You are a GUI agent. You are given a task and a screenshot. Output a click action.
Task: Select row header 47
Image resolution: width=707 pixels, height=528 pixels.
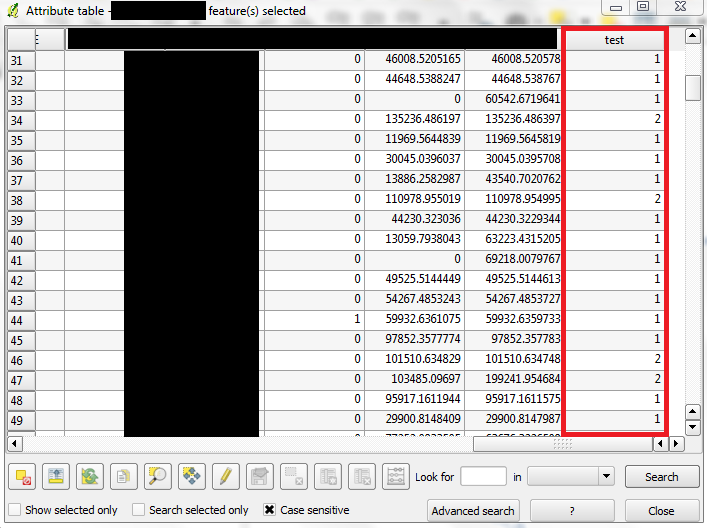click(x=21, y=380)
